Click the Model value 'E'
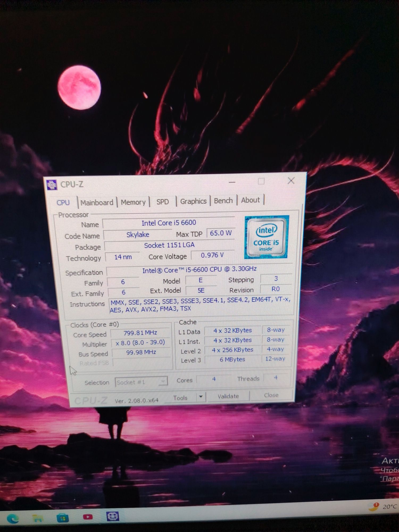The image size is (399, 532). click(x=201, y=280)
